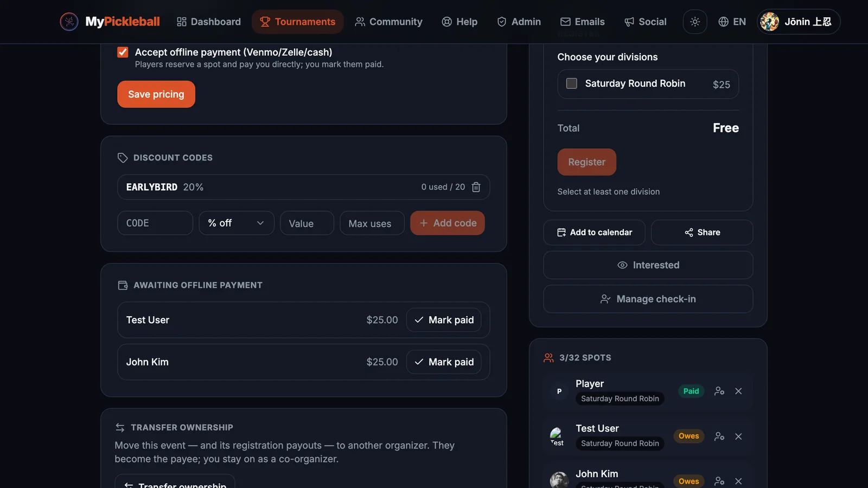Uncheck Accept offline payment checkbox

click(x=123, y=52)
